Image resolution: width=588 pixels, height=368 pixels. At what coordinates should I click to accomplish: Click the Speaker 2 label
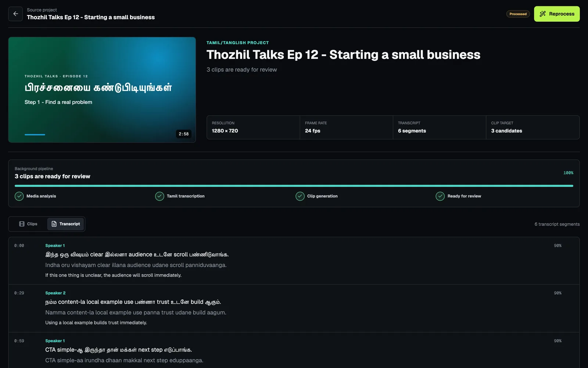(55, 293)
